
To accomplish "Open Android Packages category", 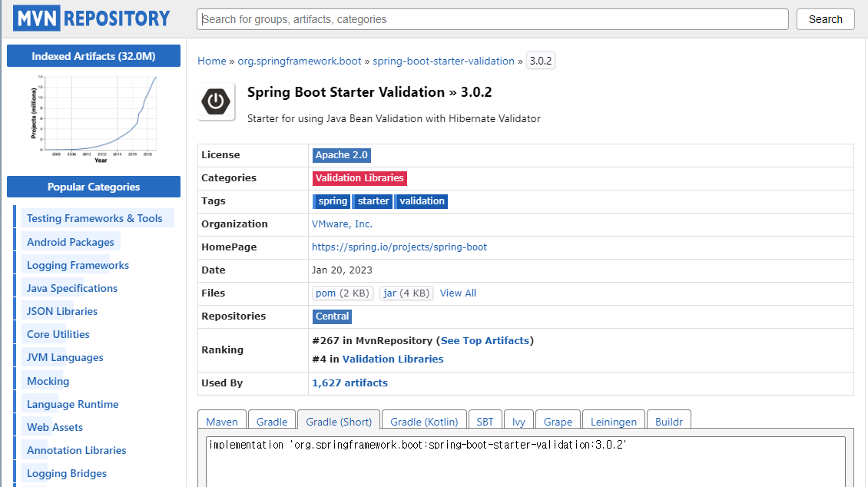I will click(71, 242).
